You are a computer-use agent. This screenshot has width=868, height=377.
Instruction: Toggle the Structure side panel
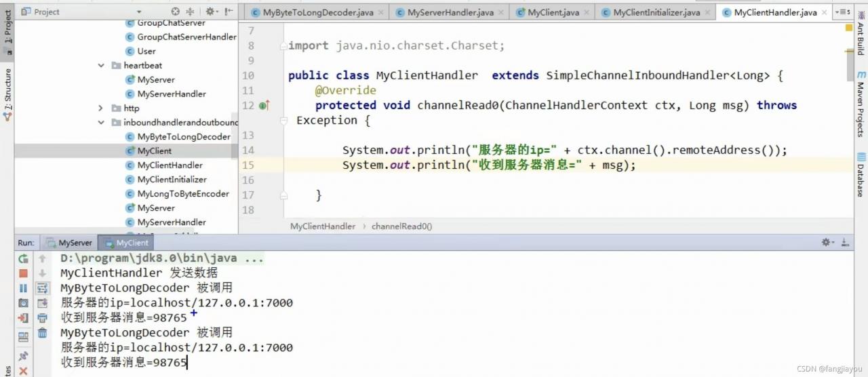(7, 94)
